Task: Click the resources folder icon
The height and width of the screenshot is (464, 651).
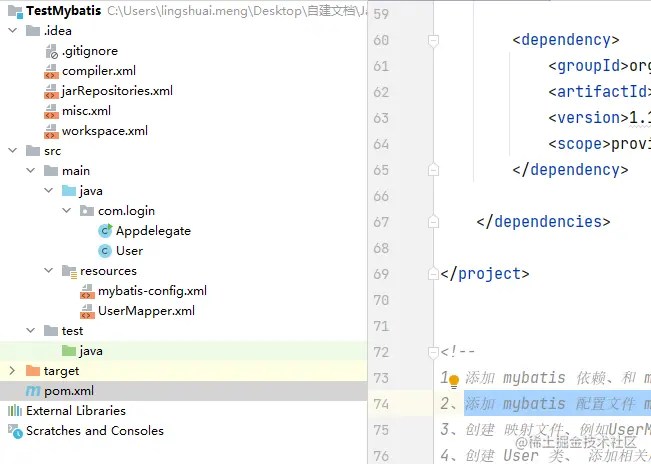Action: click(x=69, y=271)
